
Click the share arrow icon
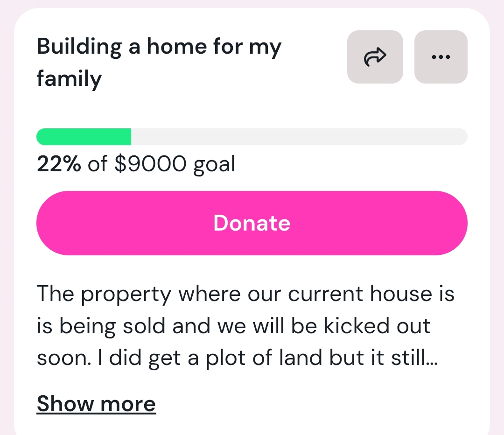pyautogui.click(x=375, y=57)
